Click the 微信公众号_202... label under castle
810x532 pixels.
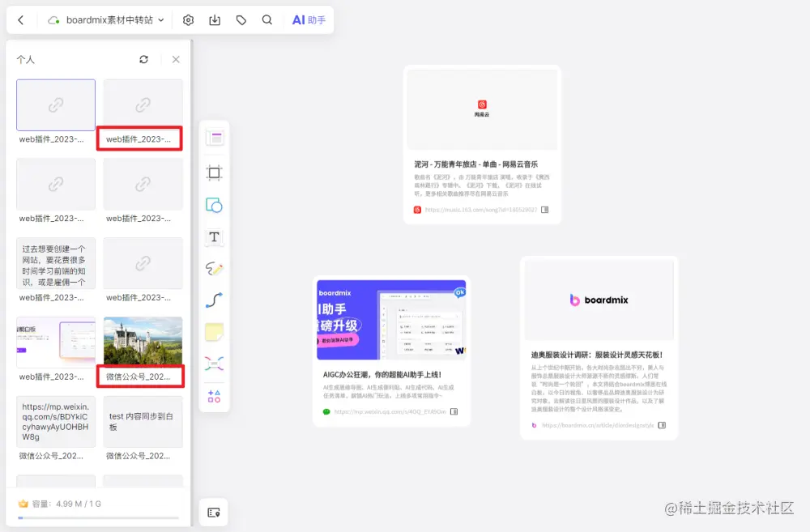click(x=139, y=377)
